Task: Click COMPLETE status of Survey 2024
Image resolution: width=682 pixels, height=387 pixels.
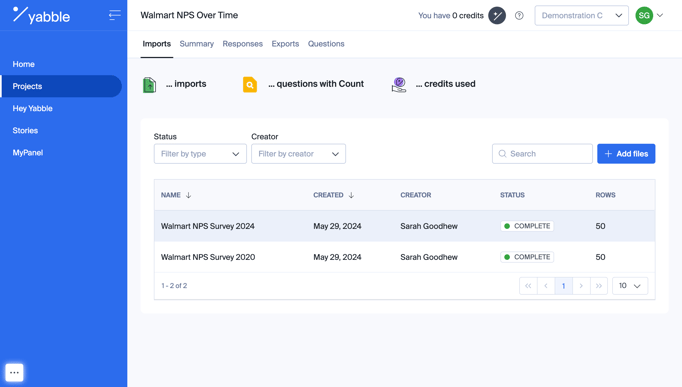Action: (527, 226)
